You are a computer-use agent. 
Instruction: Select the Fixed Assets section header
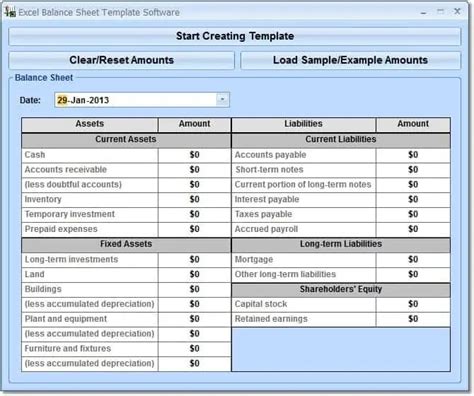[126, 244]
